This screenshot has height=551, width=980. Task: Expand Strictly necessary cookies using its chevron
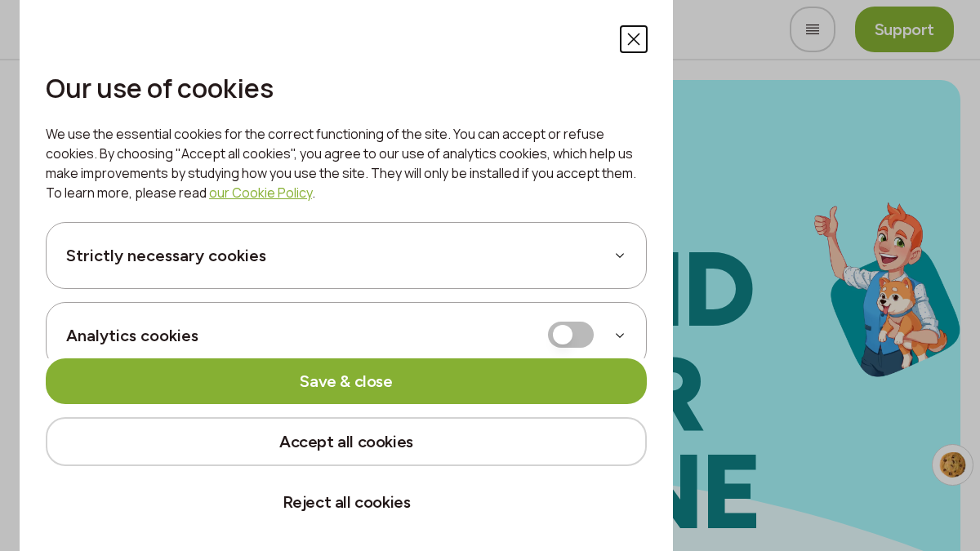(620, 256)
